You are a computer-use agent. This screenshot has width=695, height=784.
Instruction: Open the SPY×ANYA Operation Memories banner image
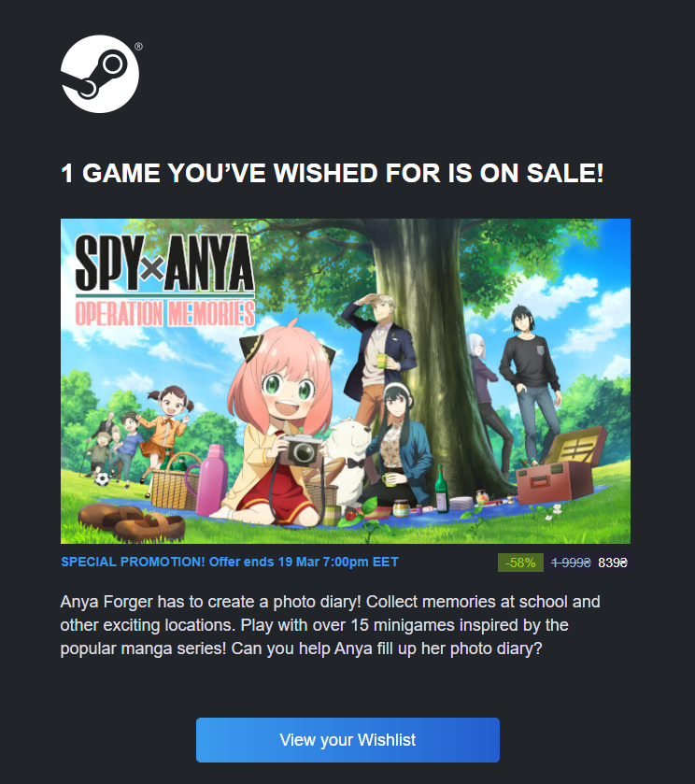point(346,381)
